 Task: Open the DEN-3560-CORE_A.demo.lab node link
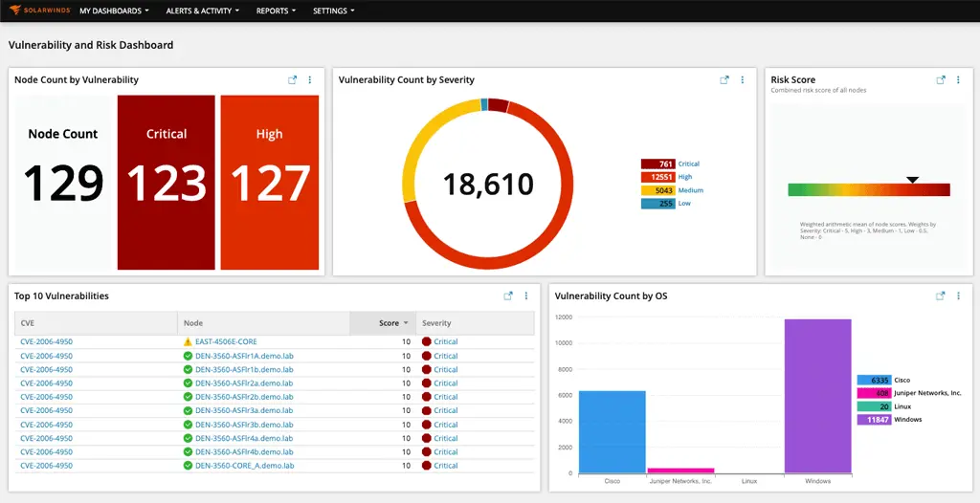pyautogui.click(x=244, y=466)
